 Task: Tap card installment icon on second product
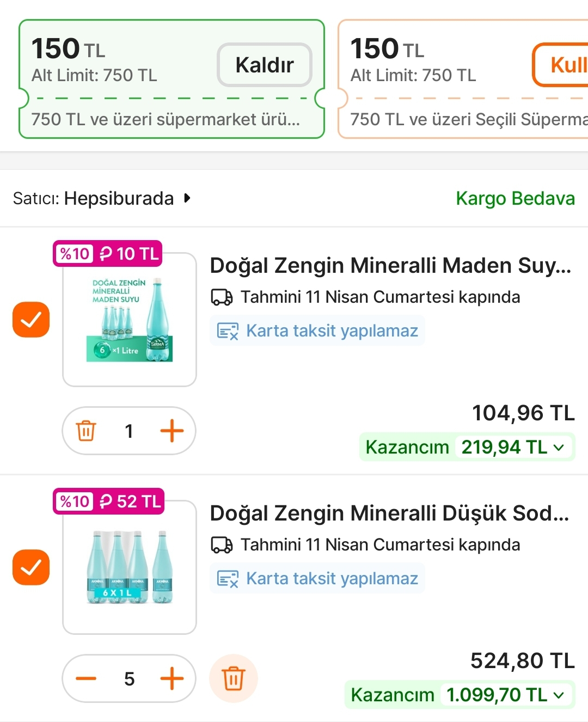pos(228,578)
